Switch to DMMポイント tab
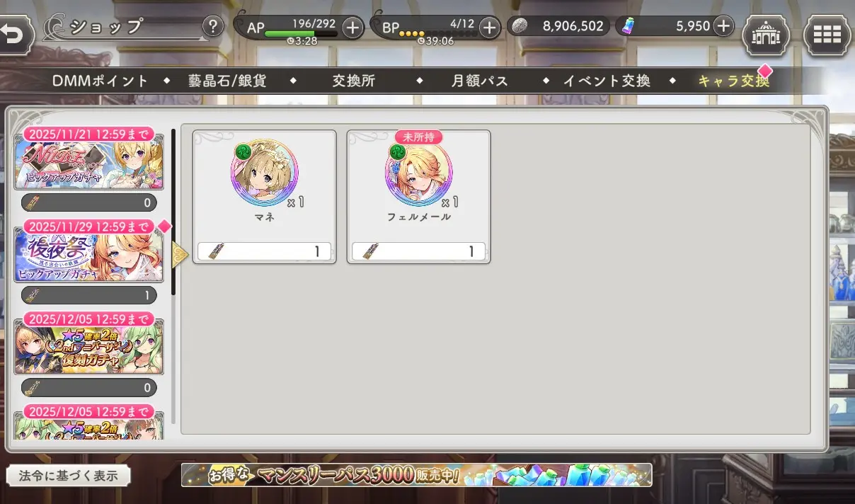855x504 pixels. pos(101,81)
